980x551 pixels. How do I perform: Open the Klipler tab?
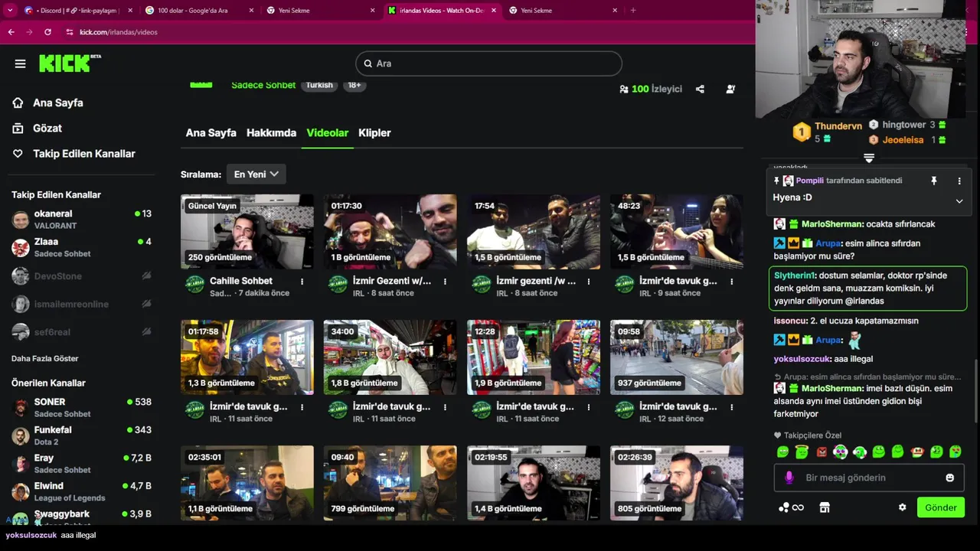[374, 133]
